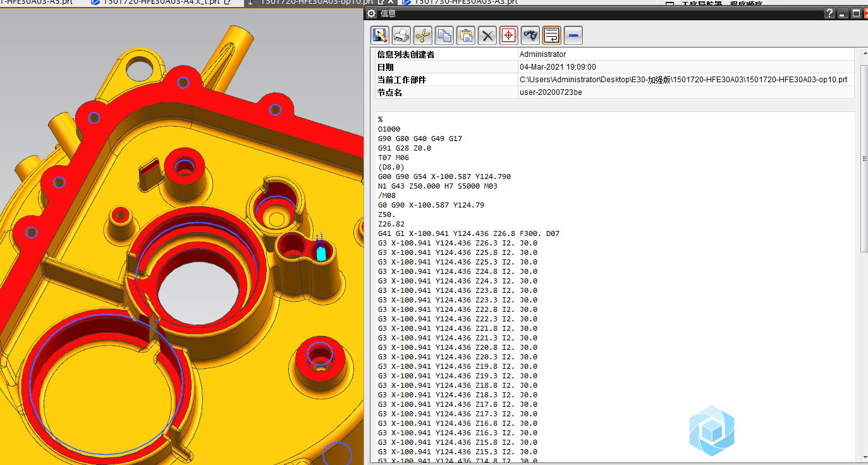The height and width of the screenshot is (465, 868).
Task: Click the T07 M06 tool change line
Action: (x=393, y=158)
